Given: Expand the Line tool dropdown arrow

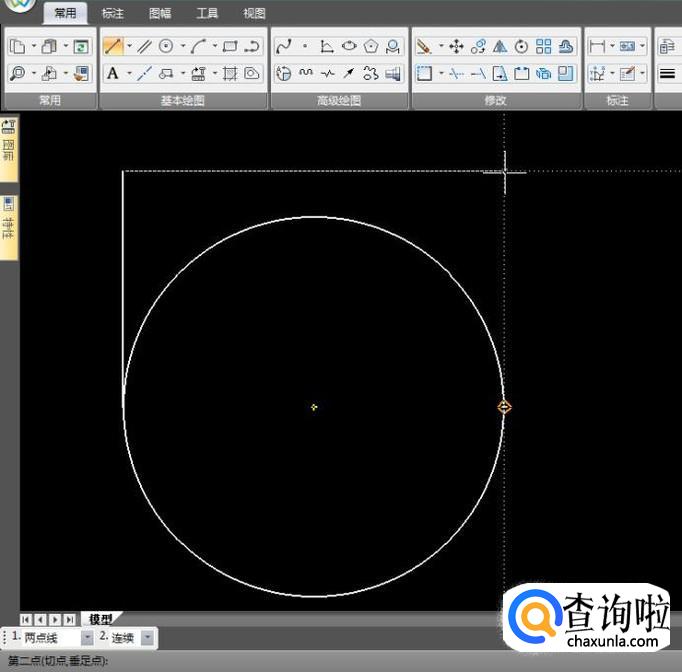Looking at the screenshot, I should [128, 46].
